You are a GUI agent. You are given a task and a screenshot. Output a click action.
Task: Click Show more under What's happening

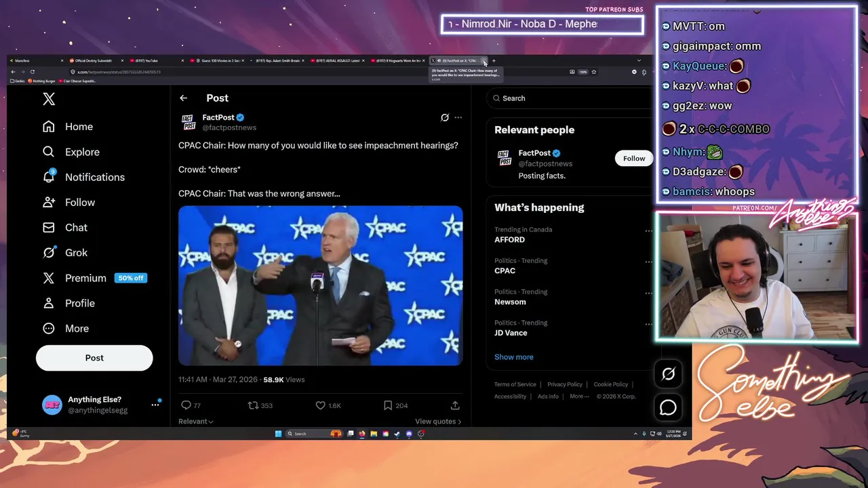[513, 357]
